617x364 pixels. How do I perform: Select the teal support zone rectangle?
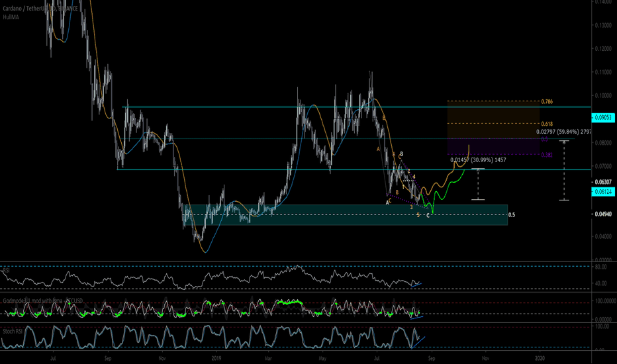[345, 215]
